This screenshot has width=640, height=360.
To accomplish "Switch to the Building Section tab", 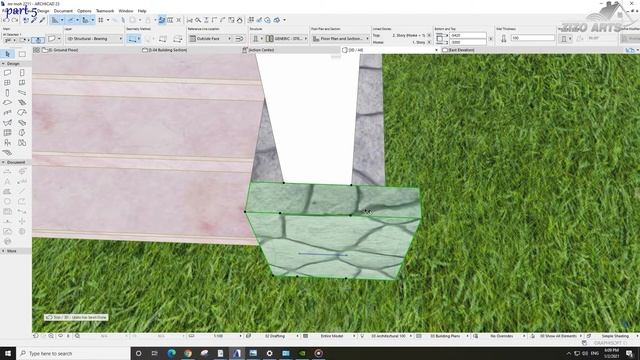I will pos(167,50).
